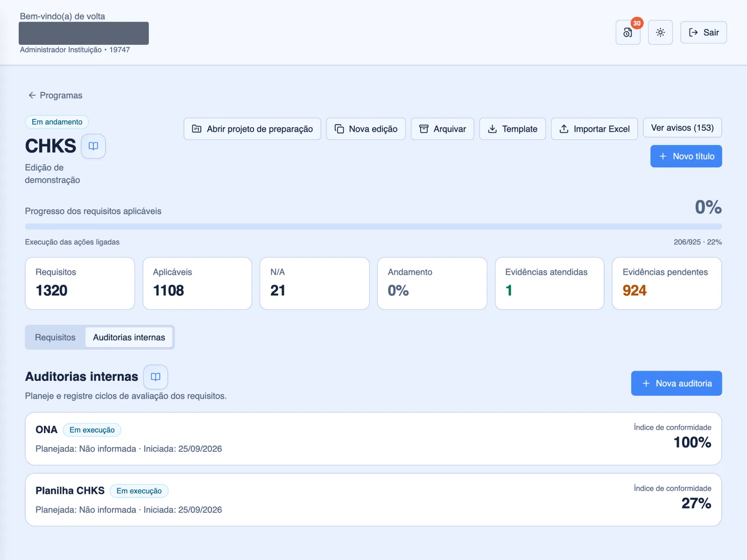747x560 pixels.
Task: Open Evidências pendentes 924 card
Action: [x=667, y=283]
